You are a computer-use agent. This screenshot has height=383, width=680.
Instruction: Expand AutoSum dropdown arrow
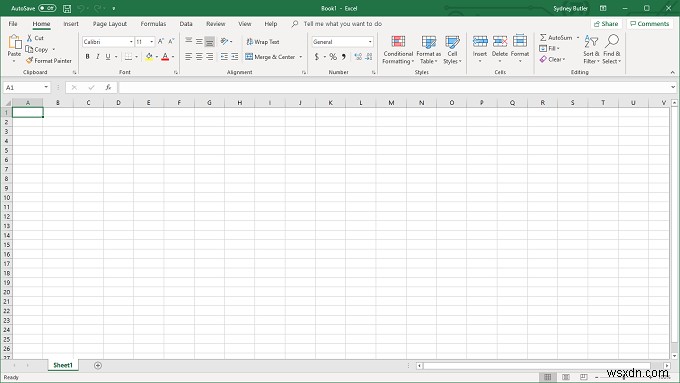tap(578, 38)
